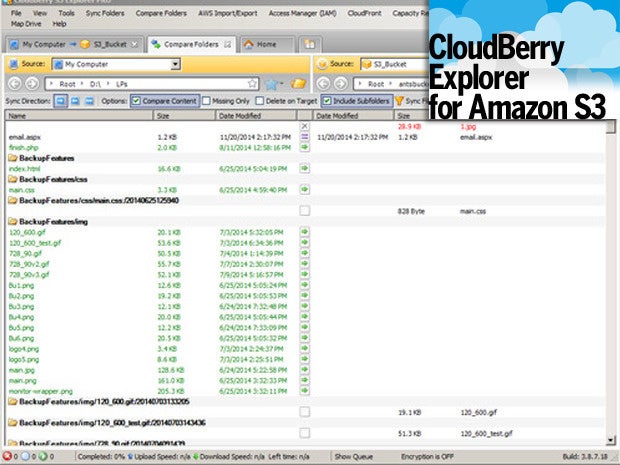Select the Bu6.png file name
The width and height of the screenshot is (620, 465).
21,338
